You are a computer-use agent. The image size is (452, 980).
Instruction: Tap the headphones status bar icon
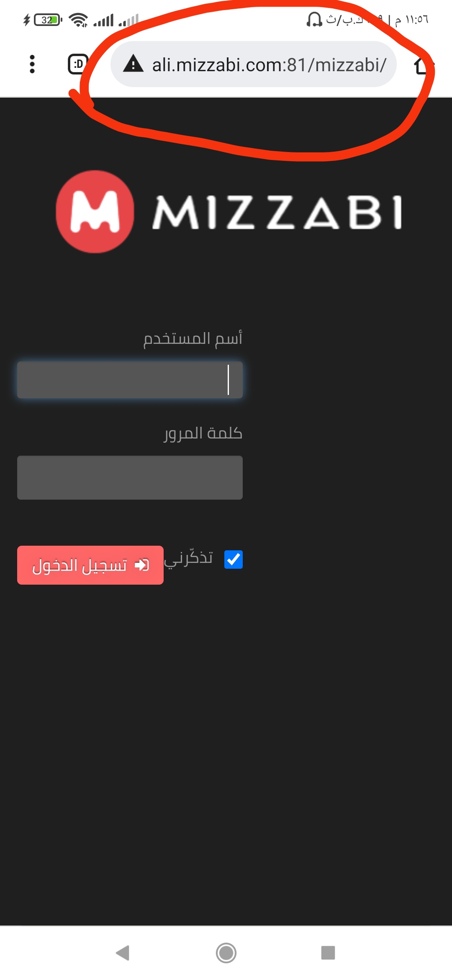point(314,19)
